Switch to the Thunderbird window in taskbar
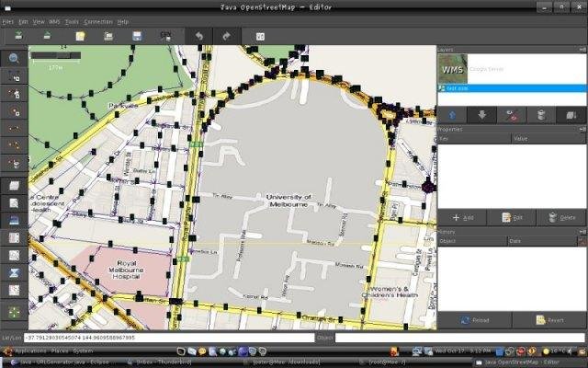 point(159,362)
